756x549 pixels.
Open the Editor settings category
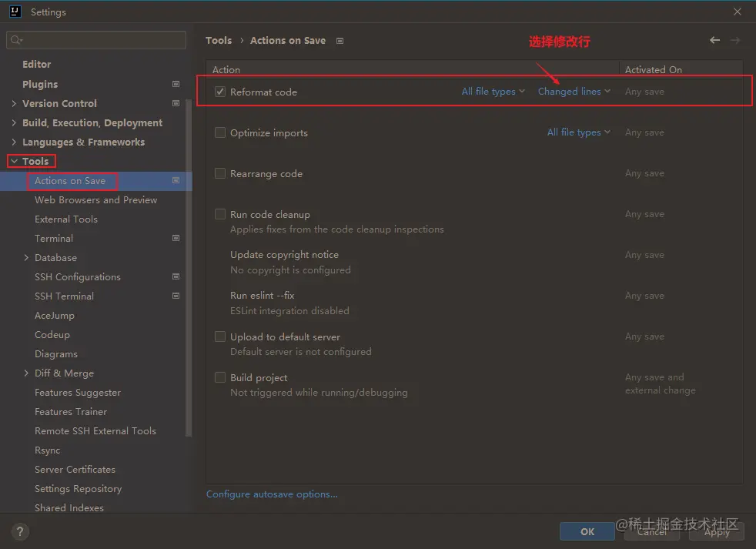pyautogui.click(x=37, y=64)
